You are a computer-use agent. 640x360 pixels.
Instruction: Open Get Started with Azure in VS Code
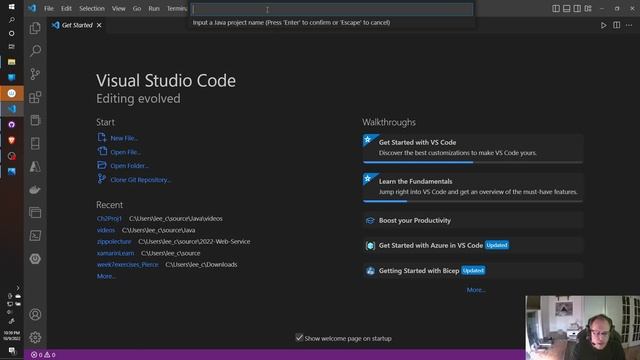(473, 245)
